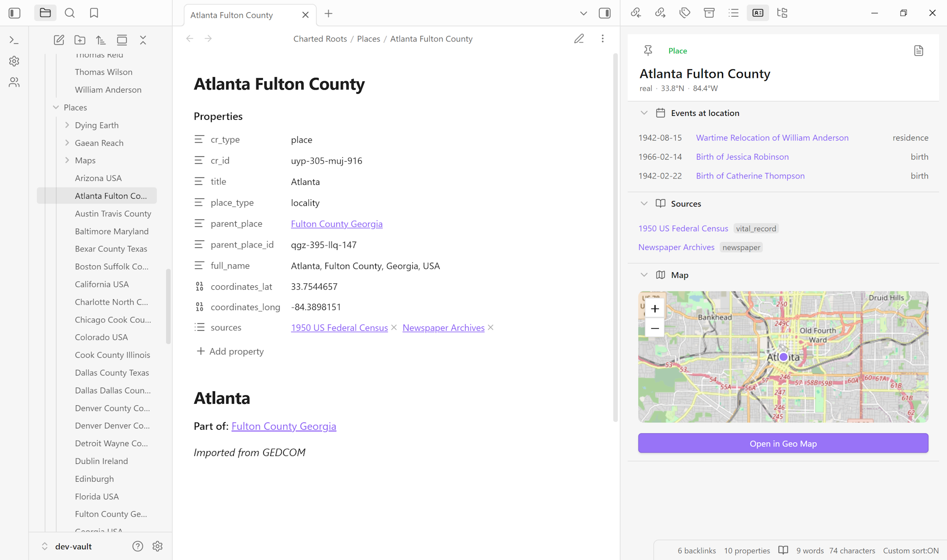Create a new note

coord(59,40)
